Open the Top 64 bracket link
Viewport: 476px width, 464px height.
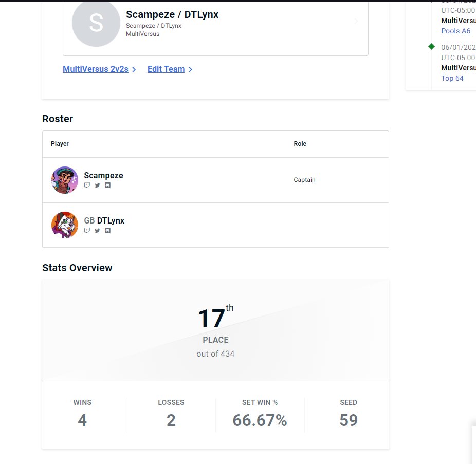[x=452, y=78]
